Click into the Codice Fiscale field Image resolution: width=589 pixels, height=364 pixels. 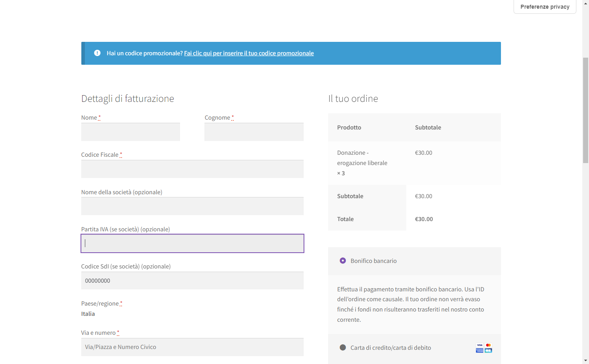point(192,169)
